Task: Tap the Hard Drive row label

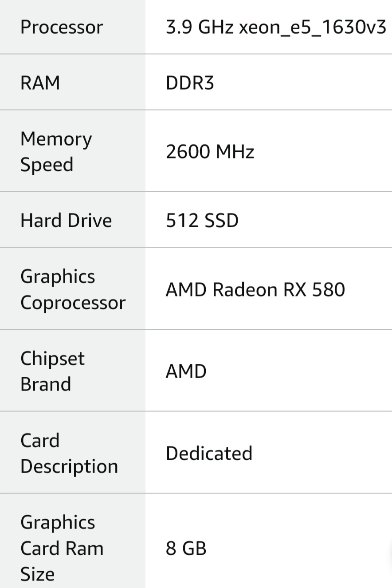Action: point(66,220)
